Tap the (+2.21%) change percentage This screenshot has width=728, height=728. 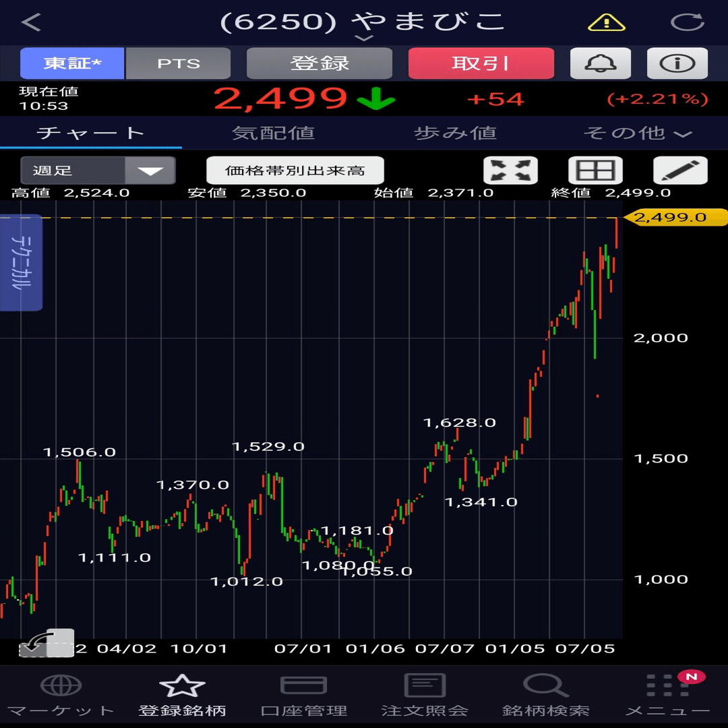tap(657, 99)
